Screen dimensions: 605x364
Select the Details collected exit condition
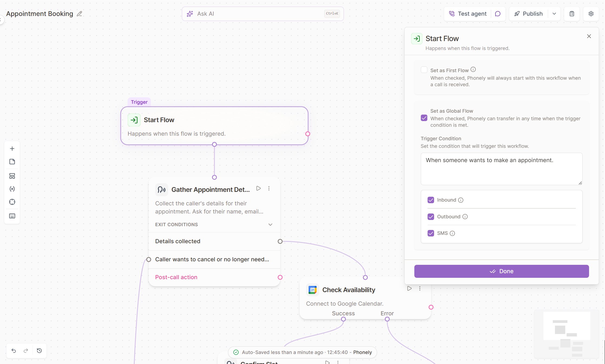tap(214, 241)
